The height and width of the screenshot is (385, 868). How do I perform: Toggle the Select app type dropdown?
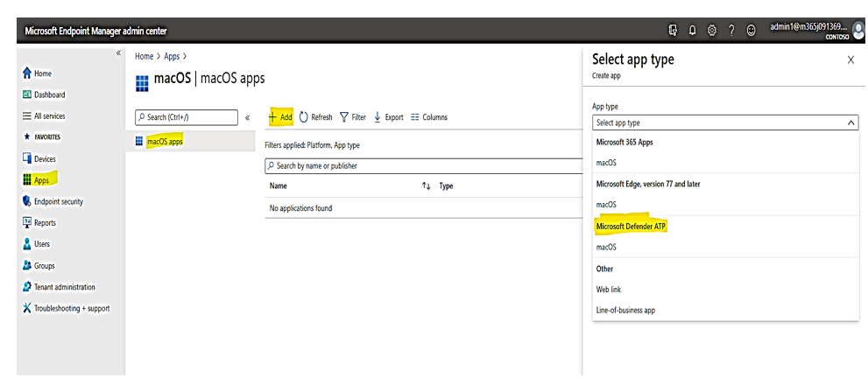pos(725,122)
